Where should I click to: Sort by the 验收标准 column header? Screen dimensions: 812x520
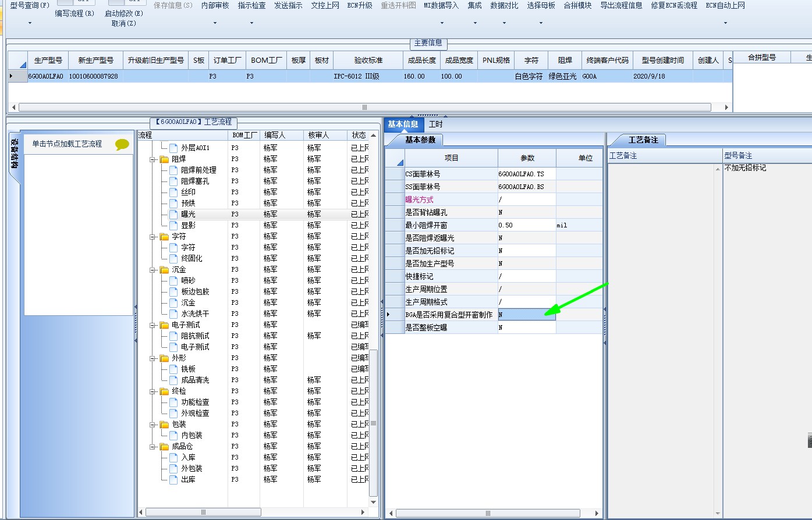tap(368, 60)
